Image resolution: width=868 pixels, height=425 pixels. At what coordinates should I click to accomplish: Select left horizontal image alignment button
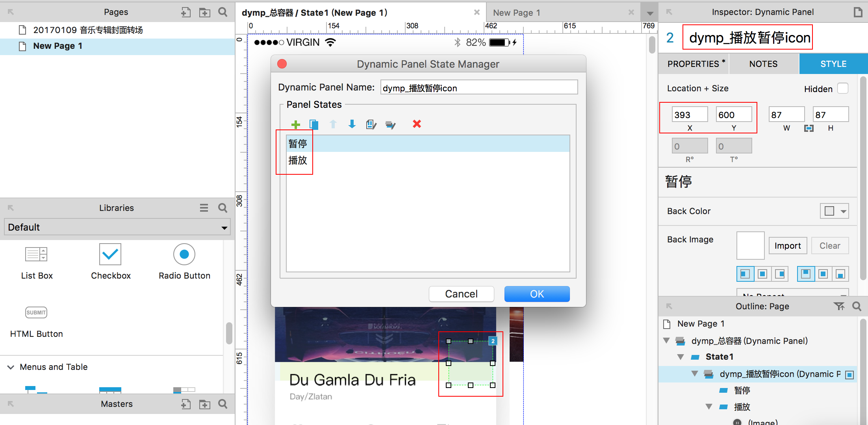point(745,274)
